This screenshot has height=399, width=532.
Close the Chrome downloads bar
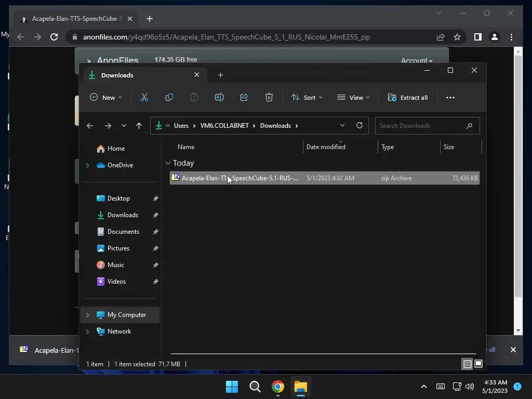click(x=513, y=350)
